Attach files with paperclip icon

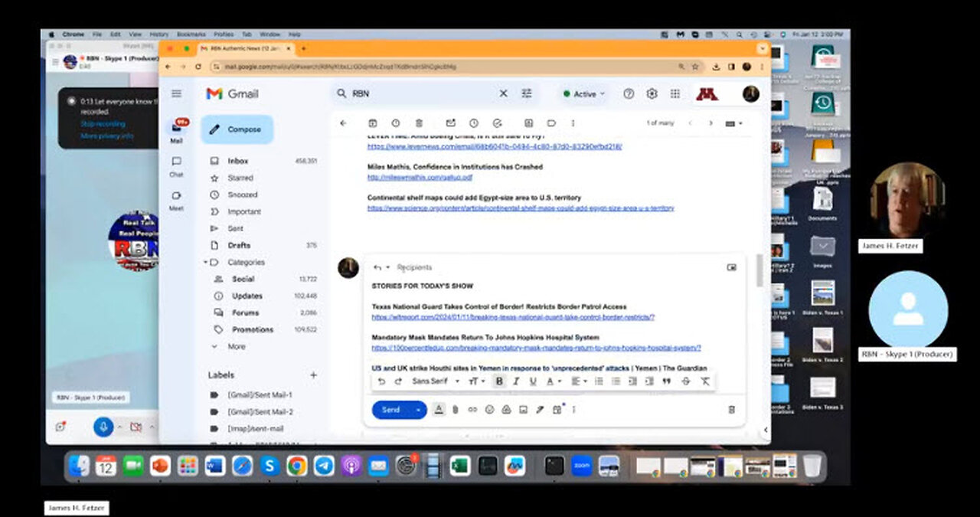[x=456, y=410]
